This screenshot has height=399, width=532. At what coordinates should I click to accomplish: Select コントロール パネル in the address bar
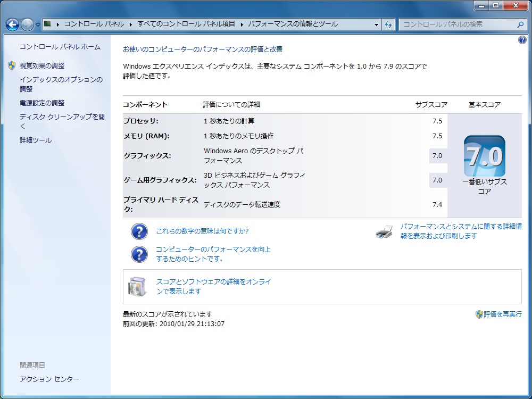tap(94, 24)
